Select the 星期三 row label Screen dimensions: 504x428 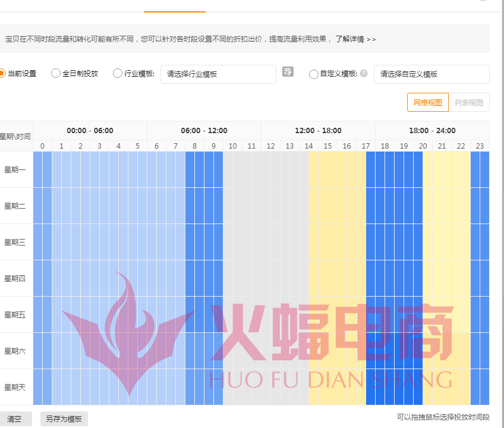point(15,242)
